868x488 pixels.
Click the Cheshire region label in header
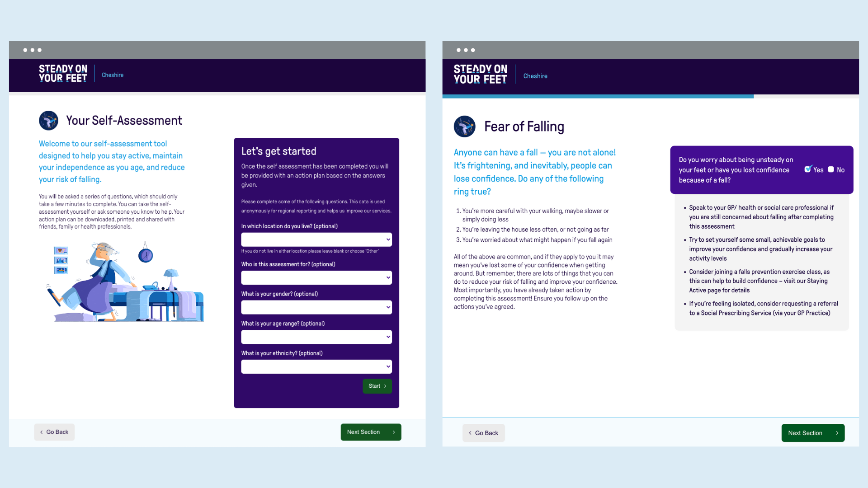click(113, 75)
